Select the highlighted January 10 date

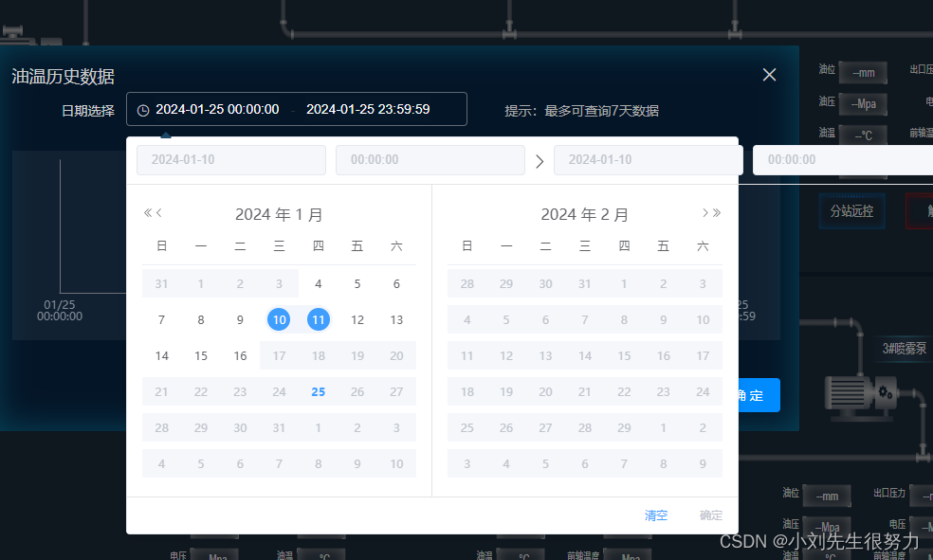point(279,319)
